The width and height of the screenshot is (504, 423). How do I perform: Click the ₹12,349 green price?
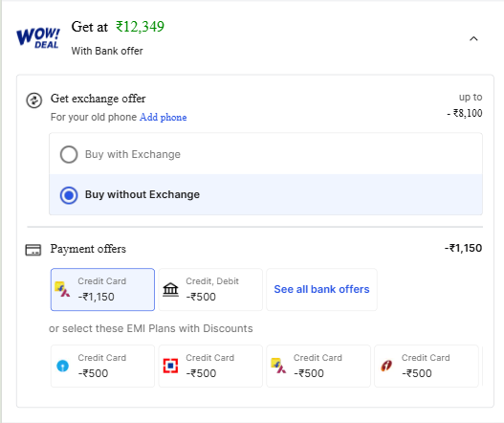(x=140, y=27)
